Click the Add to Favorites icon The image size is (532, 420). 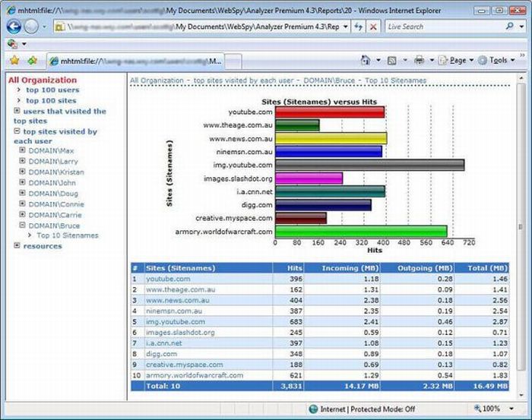pos(33,61)
